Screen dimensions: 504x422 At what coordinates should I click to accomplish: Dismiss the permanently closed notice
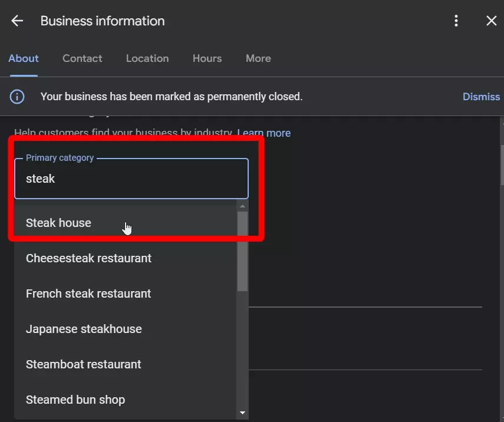(481, 97)
